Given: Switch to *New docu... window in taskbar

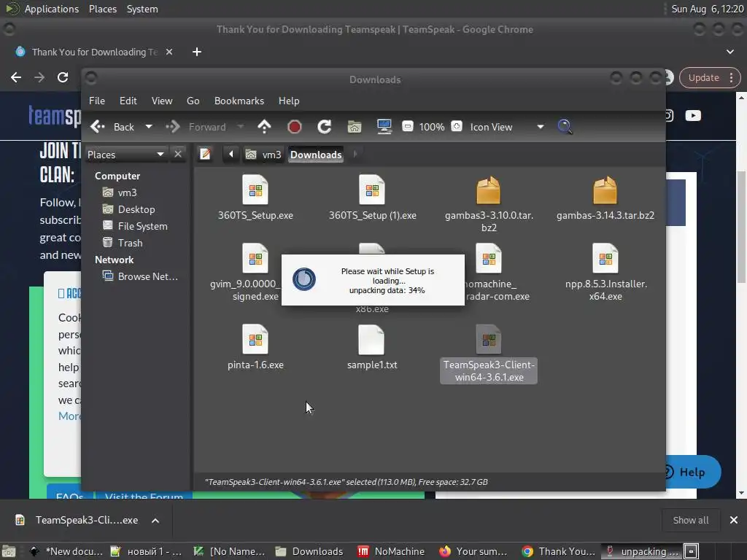Looking at the screenshot, I should [x=66, y=551].
